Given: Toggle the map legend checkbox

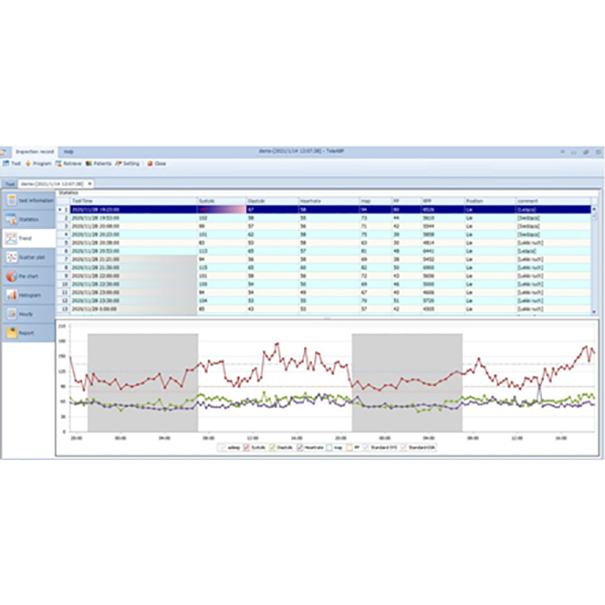Looking at the screenshot, I should point(329,448).
